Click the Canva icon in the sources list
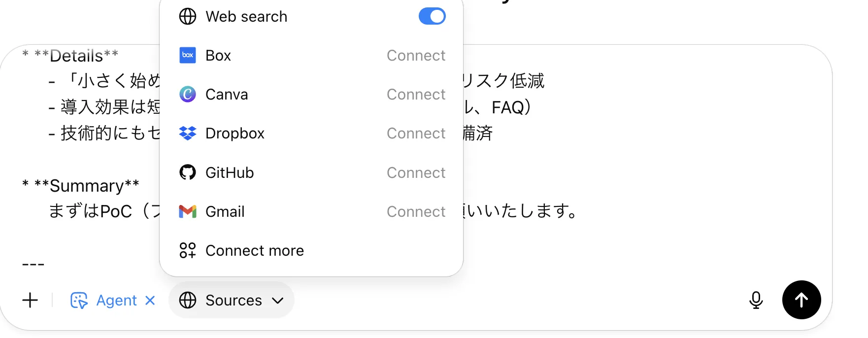The width and height of the screenshot is (868, 338). click(188, 94)
